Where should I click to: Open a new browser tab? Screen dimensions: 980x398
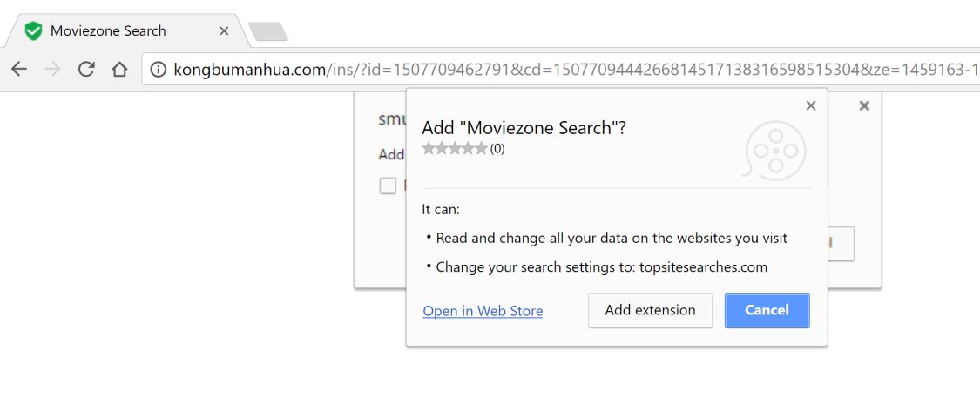[267, 32]
